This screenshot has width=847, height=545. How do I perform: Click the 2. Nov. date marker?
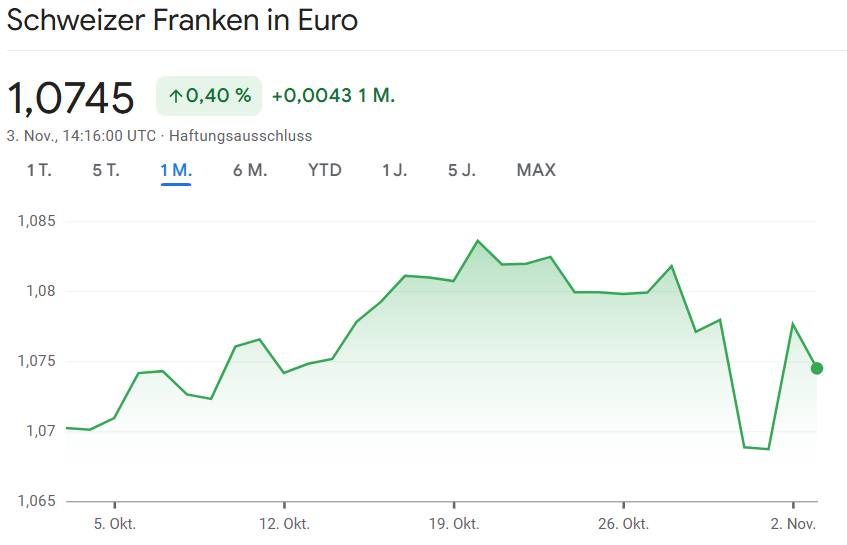pyautogui.click(x=792, y=524)
